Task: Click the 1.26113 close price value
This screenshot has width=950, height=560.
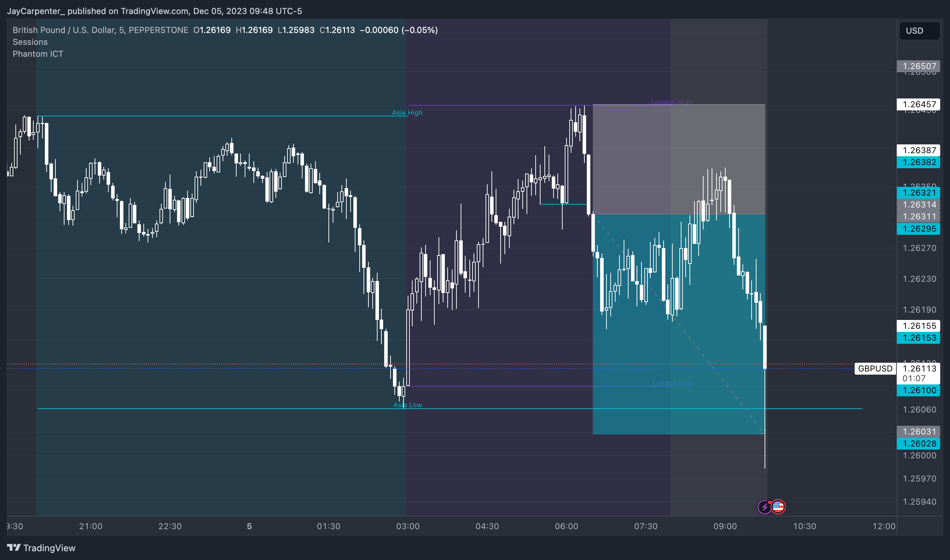Action: pos(337,30)
